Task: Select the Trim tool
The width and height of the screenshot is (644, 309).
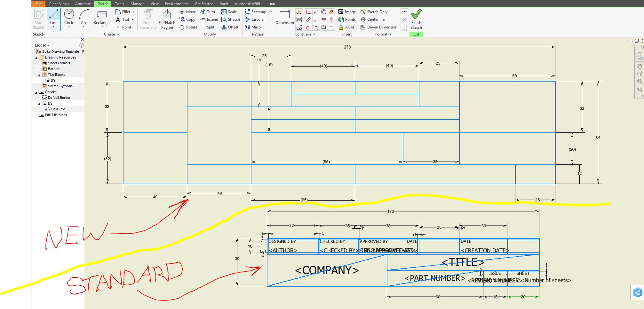Action: click(208, 12)
